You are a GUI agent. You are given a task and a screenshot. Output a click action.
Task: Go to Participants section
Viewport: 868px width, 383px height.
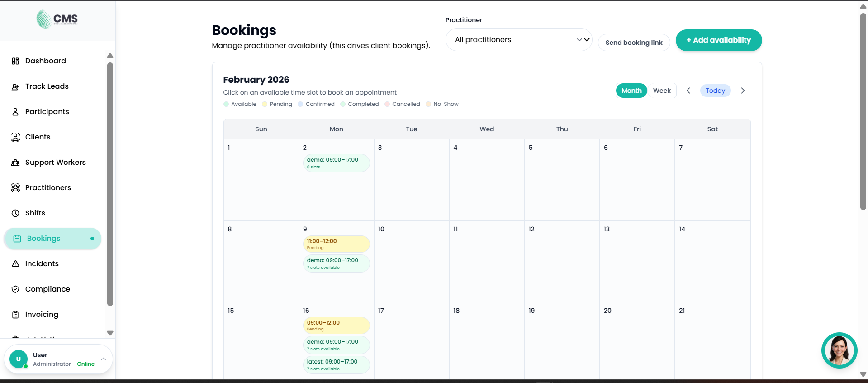pos(52,112)
